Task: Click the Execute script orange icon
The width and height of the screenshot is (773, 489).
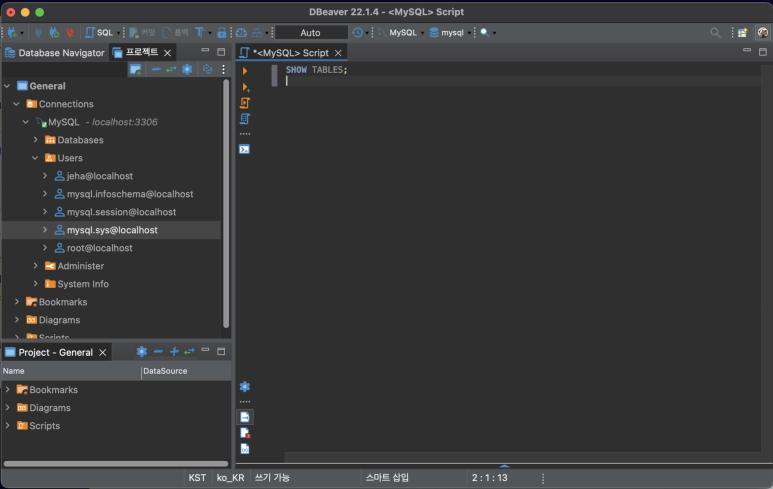Action: click(245, 103)
